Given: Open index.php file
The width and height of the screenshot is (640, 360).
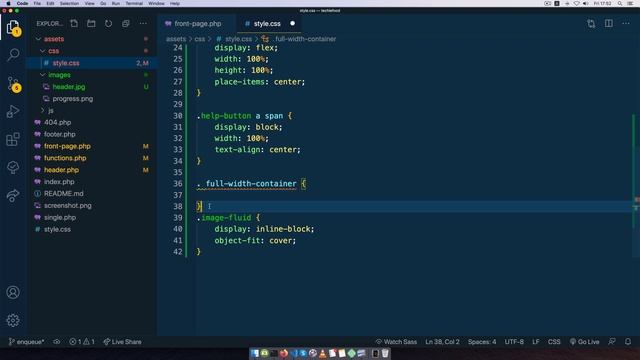Looking at the screenshot, I should click(x=59, y=182).
